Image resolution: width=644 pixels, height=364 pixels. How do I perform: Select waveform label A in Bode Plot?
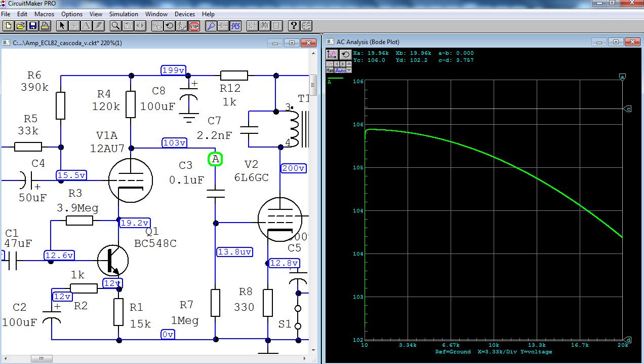click(x=330, y=82)
